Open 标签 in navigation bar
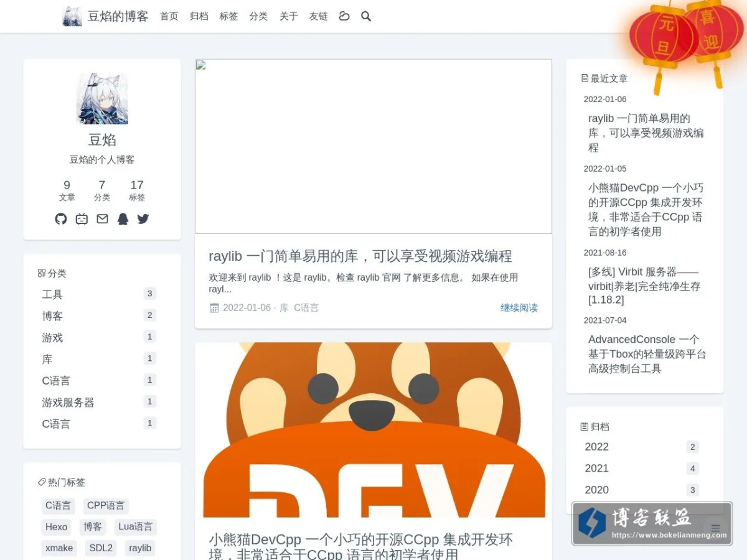 (x=229, y=16)
